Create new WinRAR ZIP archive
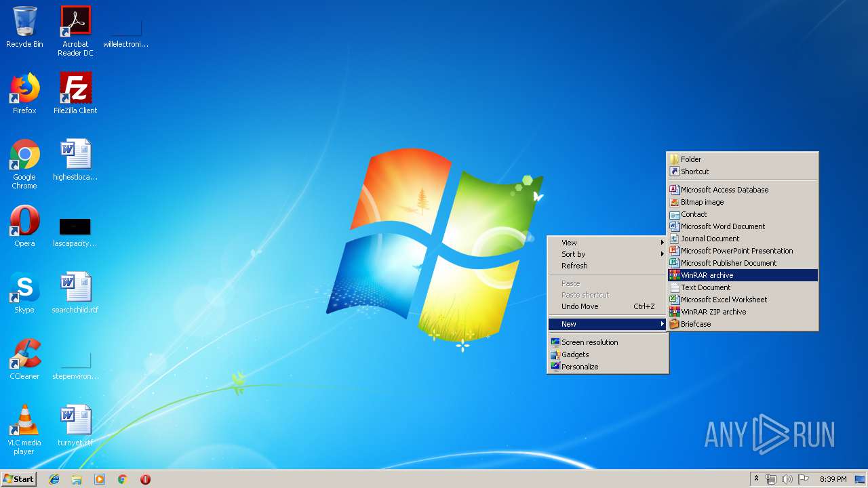 click(x=743, y=312)
